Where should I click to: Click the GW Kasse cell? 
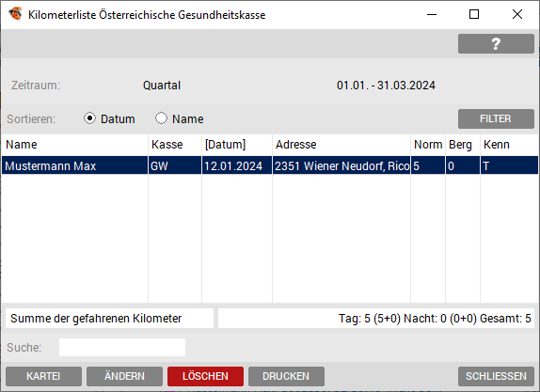[175, 165]
